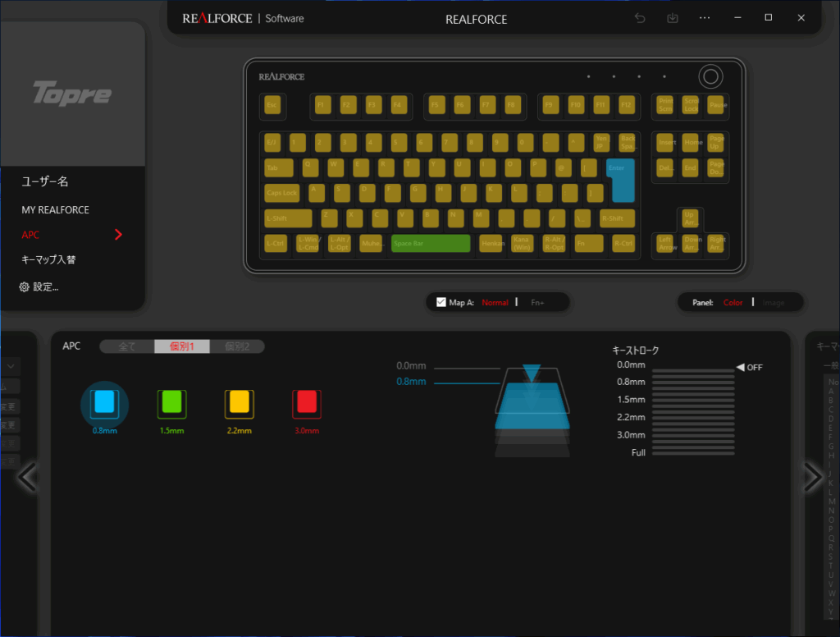Expand the APC sidebar chevron arrow
Screen dimensions: 840x637
pos(118,234)
